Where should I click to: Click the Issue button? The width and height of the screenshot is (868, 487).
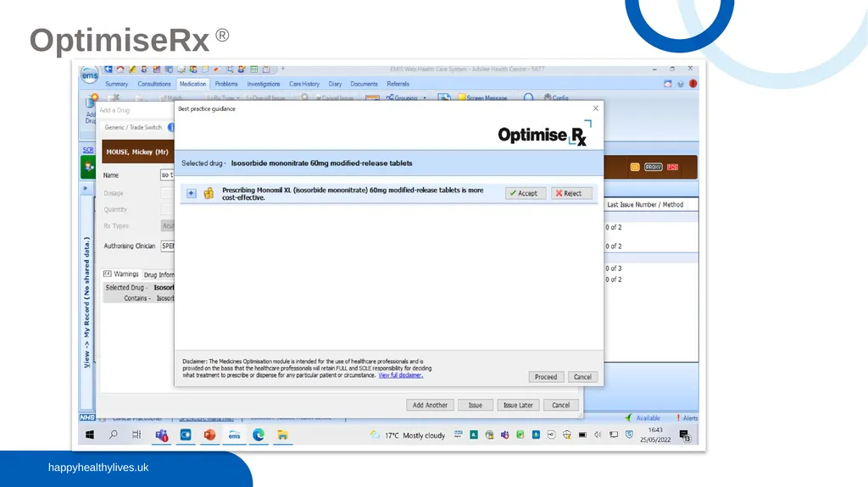point(475,405)
